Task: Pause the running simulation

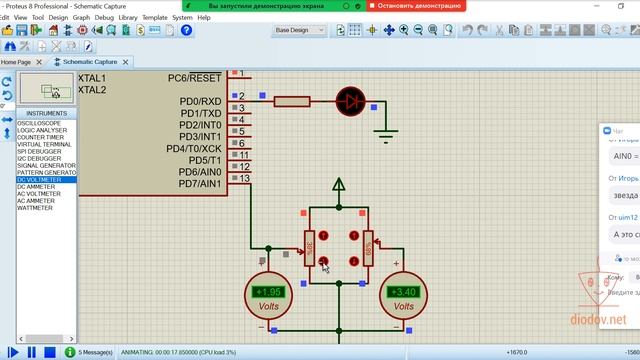Action: [x=31, y=352]
